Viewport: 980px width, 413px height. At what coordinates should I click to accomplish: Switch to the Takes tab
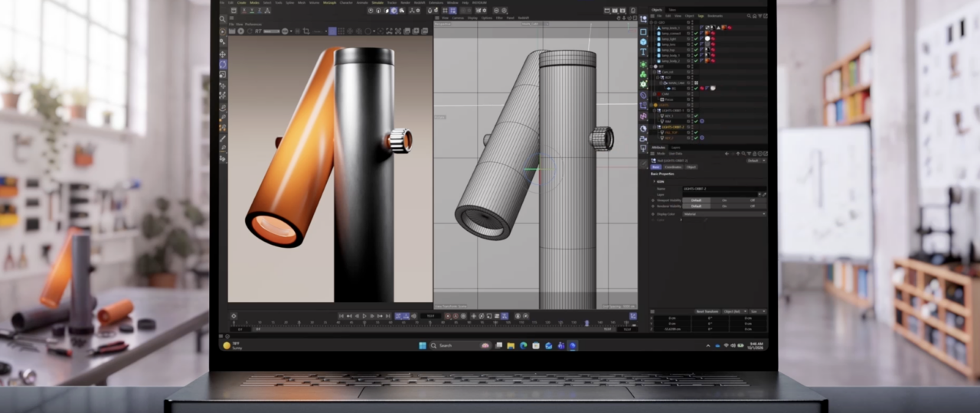(672, 10)
